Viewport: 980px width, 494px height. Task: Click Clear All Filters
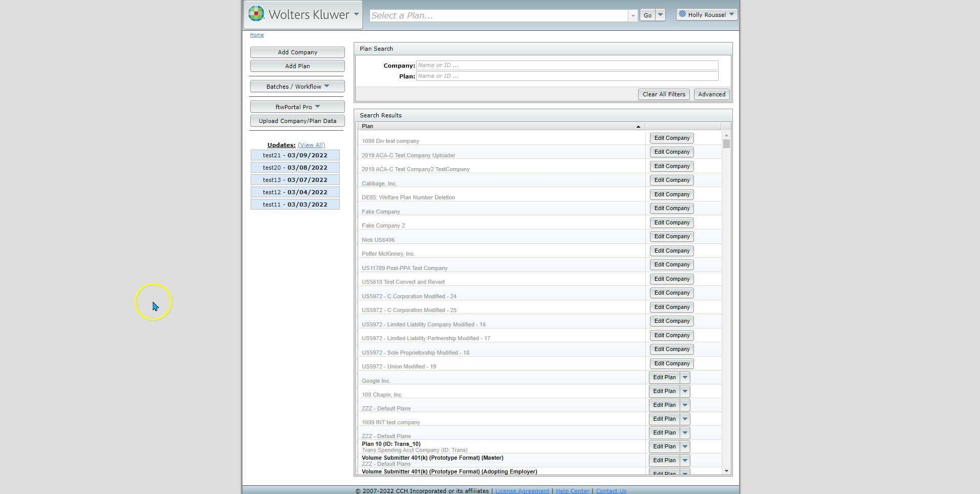coord(664,94)
